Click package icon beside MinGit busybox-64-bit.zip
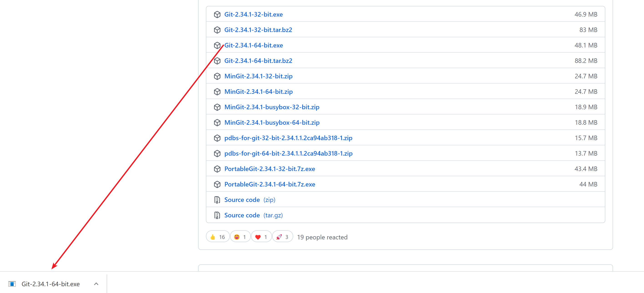The height and width of the screenshot is (293, 644). 217,123
